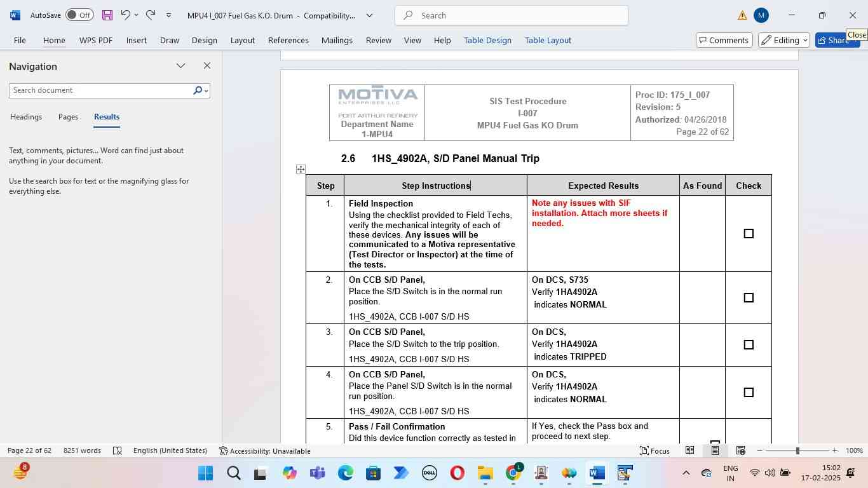Click the 'Step Instructions' table header
868x488 pixels.
pyautogui.click(x=436, y=186)
